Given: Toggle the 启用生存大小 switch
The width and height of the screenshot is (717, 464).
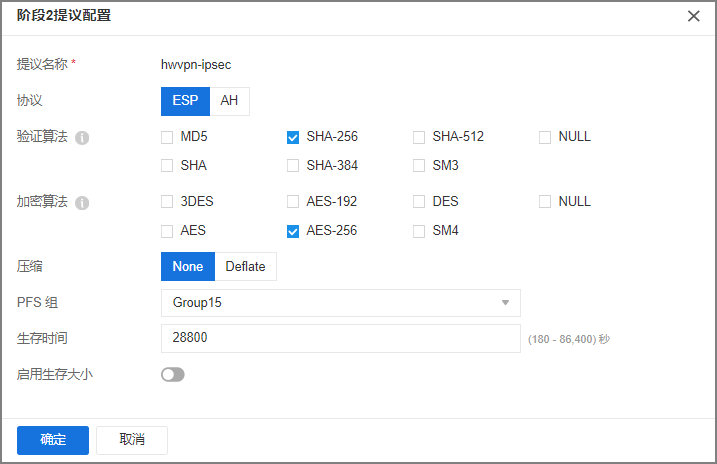Looking at the screenshot, I should (173, 375).
